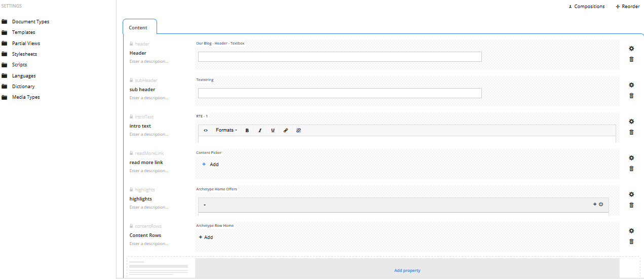The height and width of the screenshot is (279, 644).
Task: Add item with plus icon in highlights fieldset
Action: pyautogui.click(x=595, y=205)
